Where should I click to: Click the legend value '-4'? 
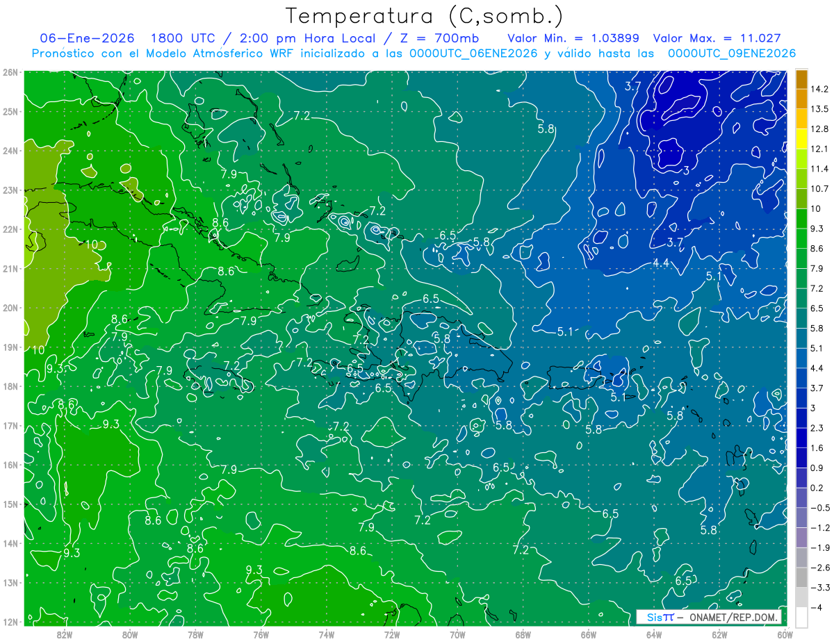(816, 608)
